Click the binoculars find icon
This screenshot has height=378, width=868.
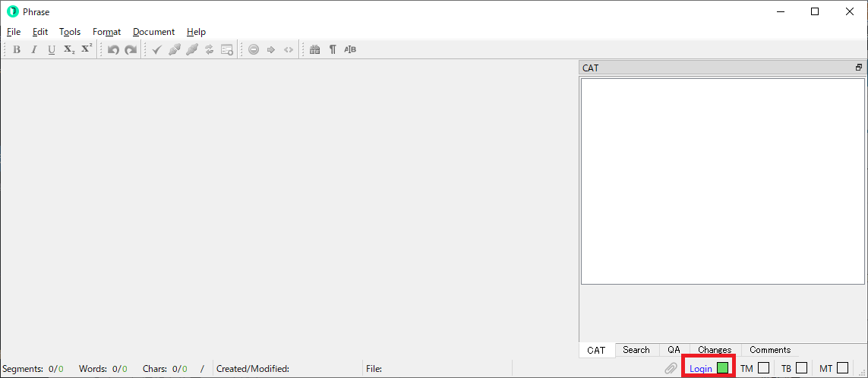pyautogui.click(x=314, y=49)
